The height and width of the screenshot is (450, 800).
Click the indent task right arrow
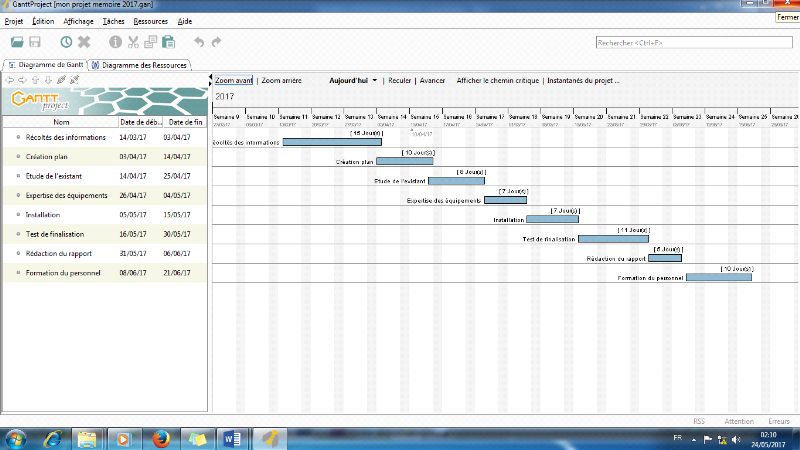coord(22,80)
